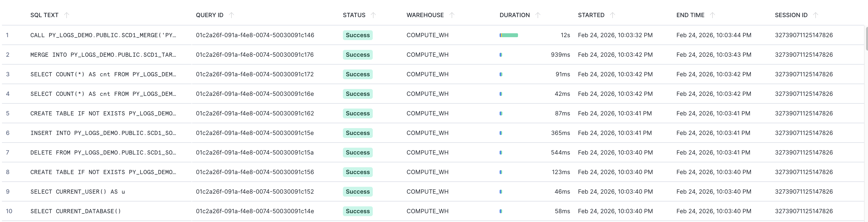Select the Success badge on row 1
Screen dimensions: 868x222
click(x=358, y=35)
